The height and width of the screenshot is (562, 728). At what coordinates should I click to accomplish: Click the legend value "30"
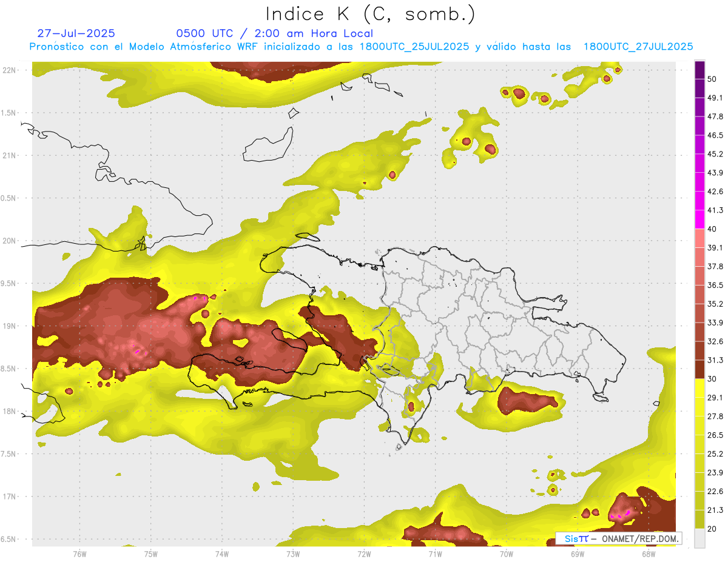pyautogui.click(x=712, y=379)
